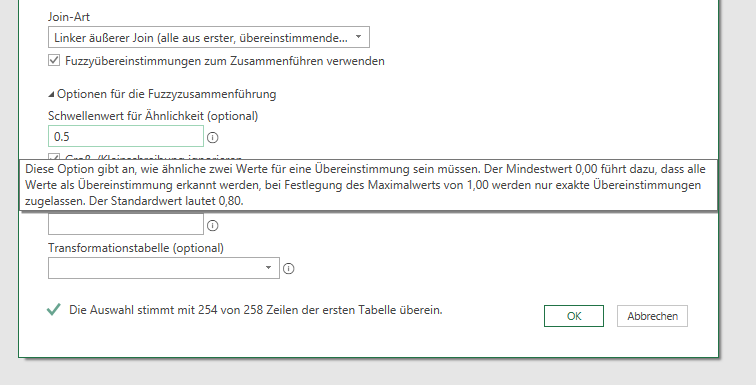Viewport: 756px width, 385px height.
Task: Click the Schwellenwert für Ähnlichkeit (optional) label
Action: (153, 116)
